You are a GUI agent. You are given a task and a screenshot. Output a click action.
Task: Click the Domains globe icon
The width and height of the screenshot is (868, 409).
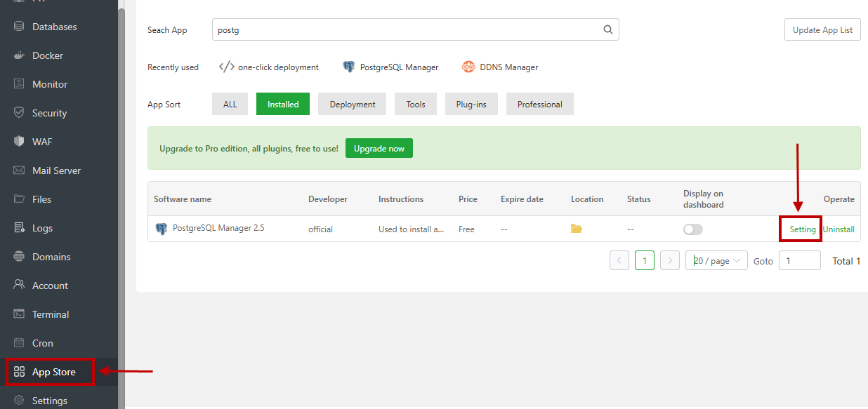tap(19, 257)
